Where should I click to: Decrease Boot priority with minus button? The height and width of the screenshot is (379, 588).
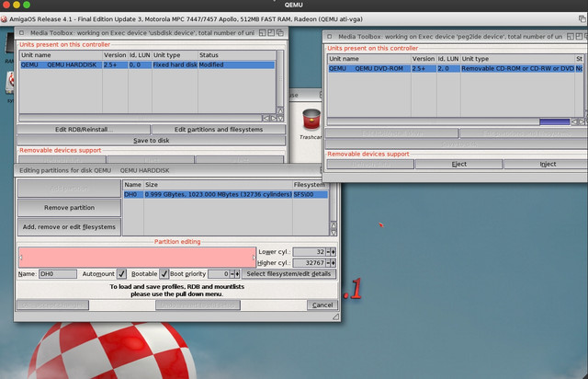pyautogui.click(x=232, y=274)
